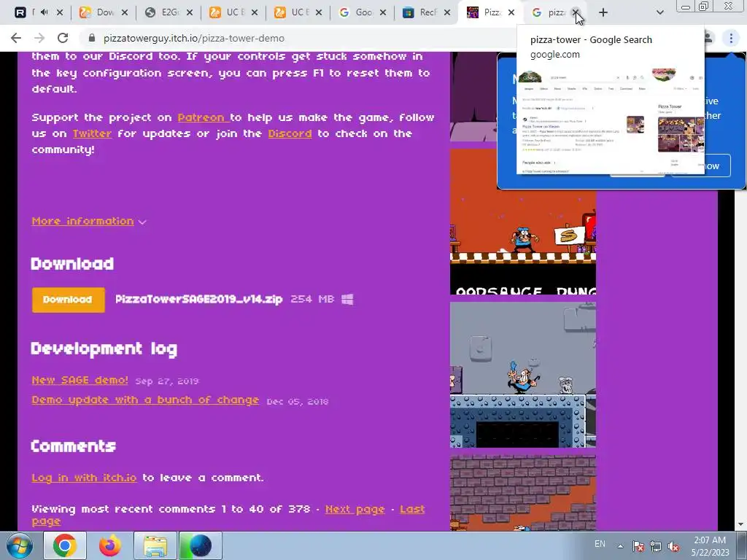Open the purple top screenshot thumbnail

473,97
